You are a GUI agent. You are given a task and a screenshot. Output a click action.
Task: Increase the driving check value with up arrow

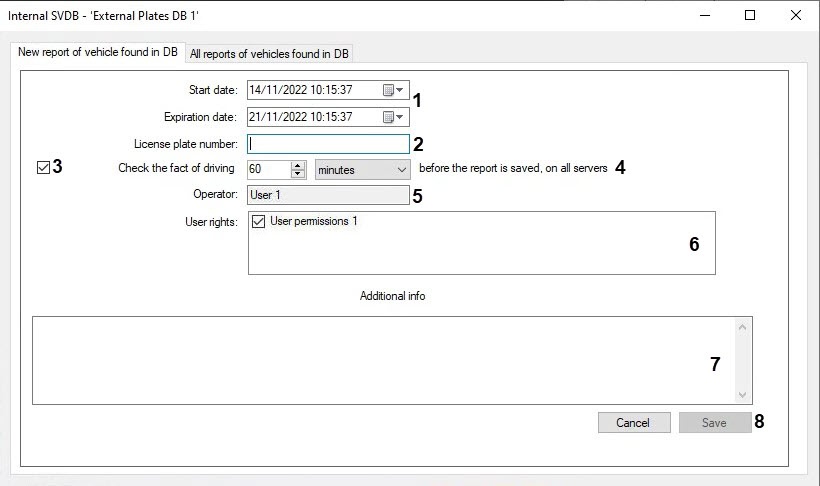(297, 165)
